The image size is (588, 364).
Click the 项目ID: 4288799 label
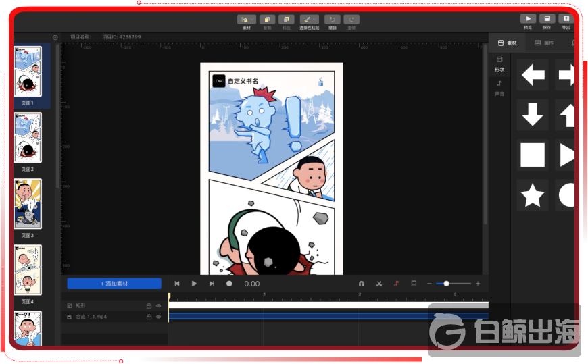122,37
